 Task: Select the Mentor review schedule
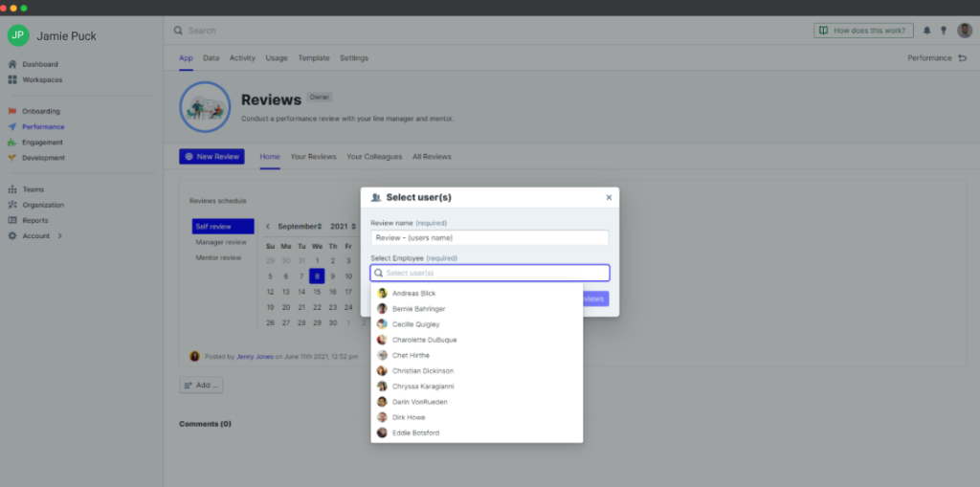[218, 257]
